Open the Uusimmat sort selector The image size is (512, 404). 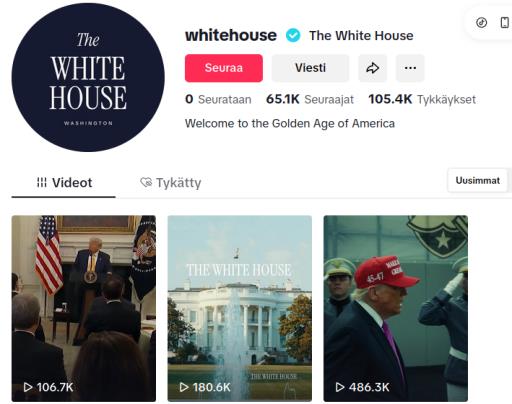[x=478, y=180]
